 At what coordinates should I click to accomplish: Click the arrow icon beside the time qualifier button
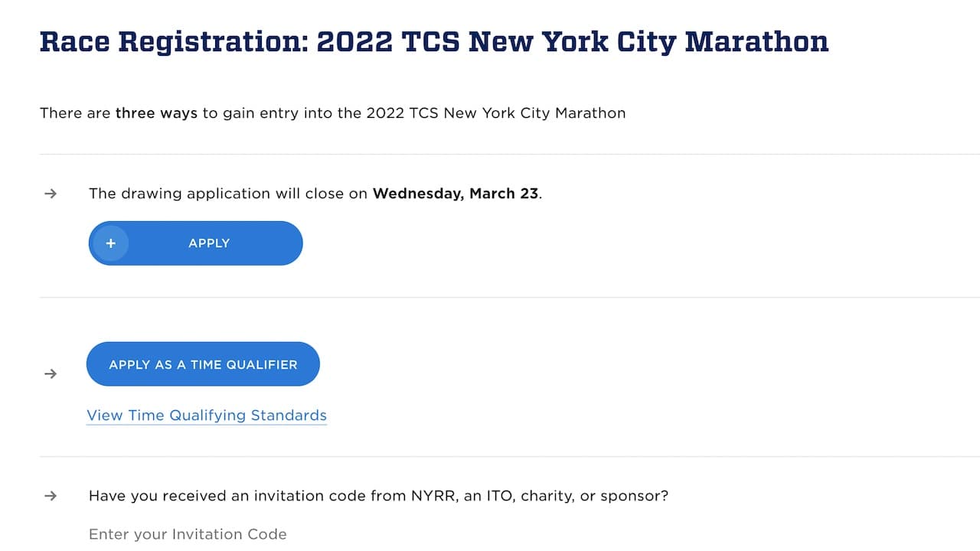pyautogui.click(x=51, y=373)
